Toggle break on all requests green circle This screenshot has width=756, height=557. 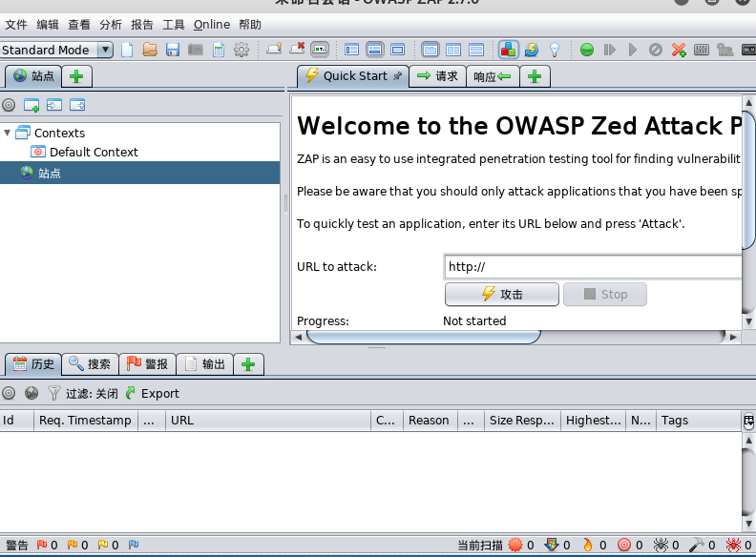(x=587, y=50)
